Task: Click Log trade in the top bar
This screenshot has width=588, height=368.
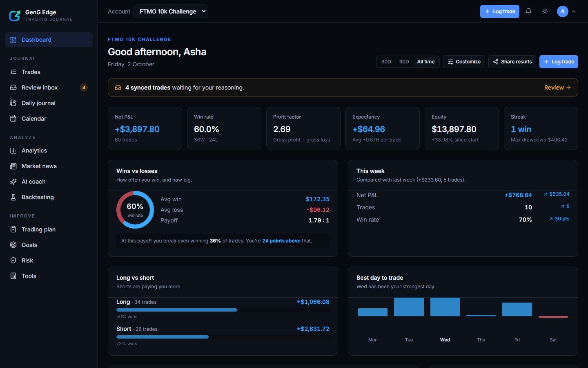Action: coord(500,11)
